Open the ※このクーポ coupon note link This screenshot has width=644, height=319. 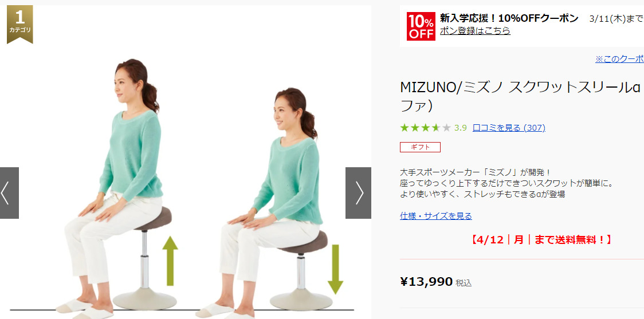click(620, 59)
